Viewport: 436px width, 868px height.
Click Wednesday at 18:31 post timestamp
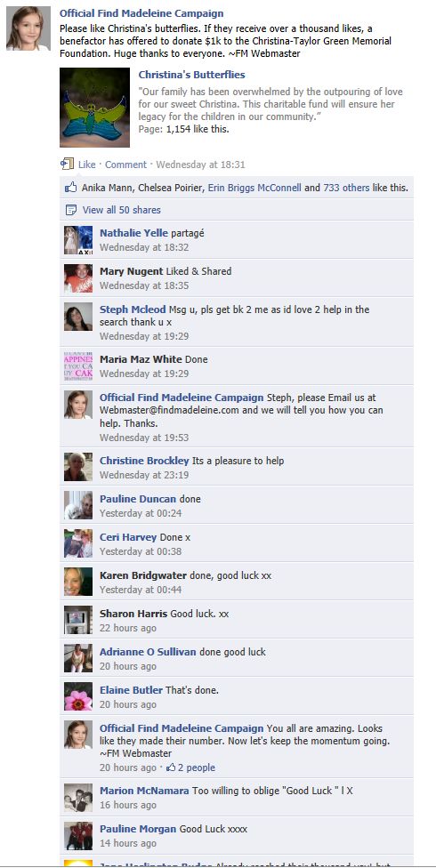tap(200, 165)
